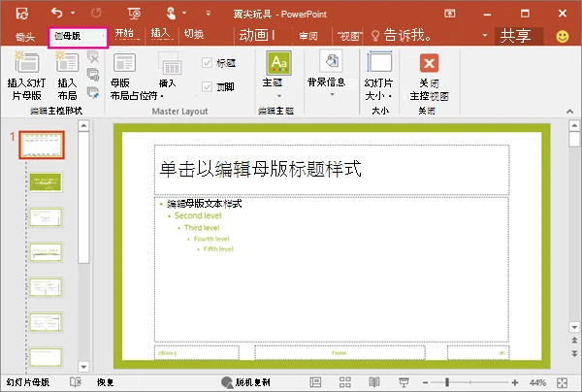Click the Footer placeholder box
Image resolution: width=582 pixels, height=392 pixels.
click(339, 352)
